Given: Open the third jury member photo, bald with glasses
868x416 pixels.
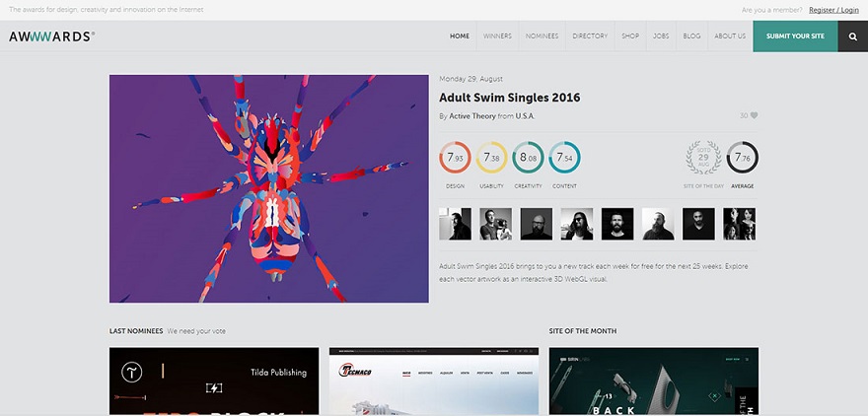Looking at the screenshot, I should 537,224.
